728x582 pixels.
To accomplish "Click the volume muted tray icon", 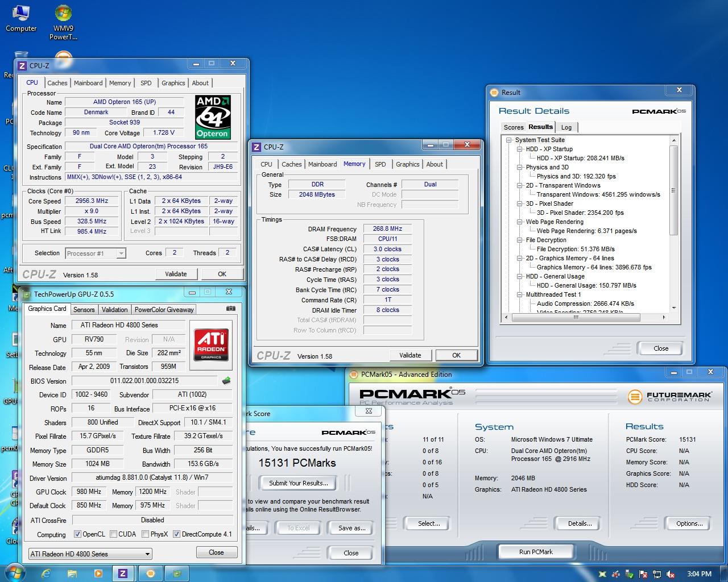I will [671, 574].
